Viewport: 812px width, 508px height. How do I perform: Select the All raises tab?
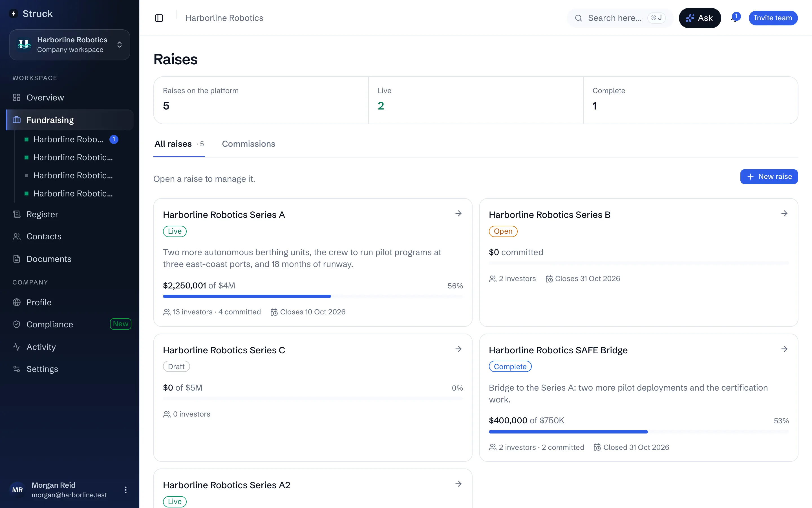(x=179, y=144)
